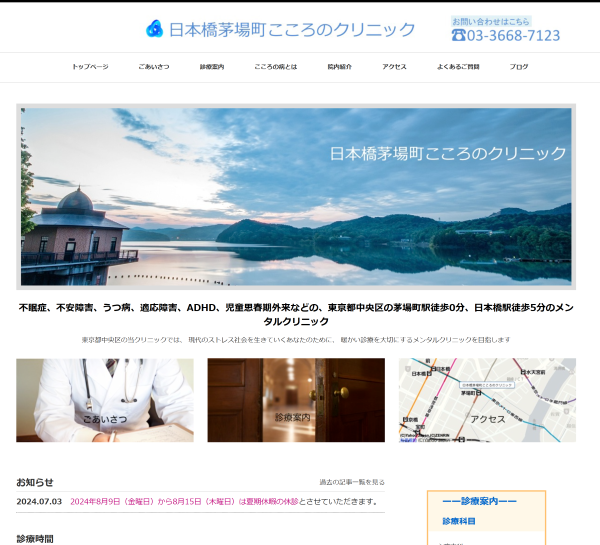Click the 診療科目 sidebar label
Viewport: 600px width, 545px height.
pos(459,521)
